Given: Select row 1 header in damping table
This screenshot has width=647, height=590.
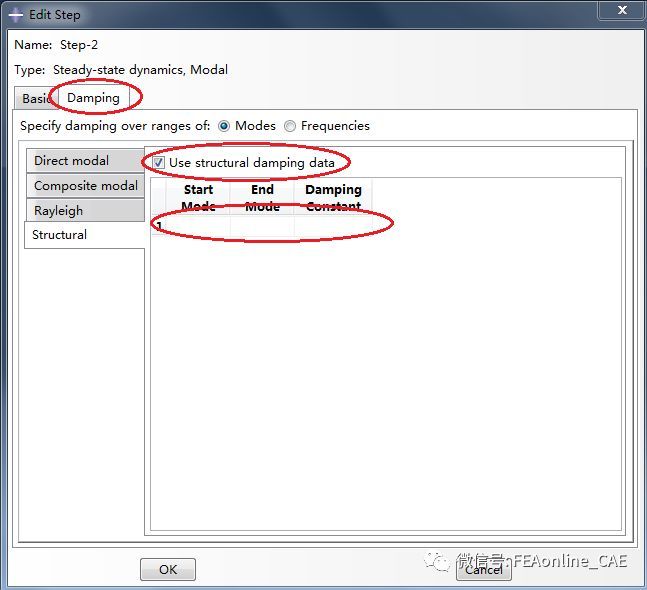Looking at the screenshot, I should tap(159, 226).
